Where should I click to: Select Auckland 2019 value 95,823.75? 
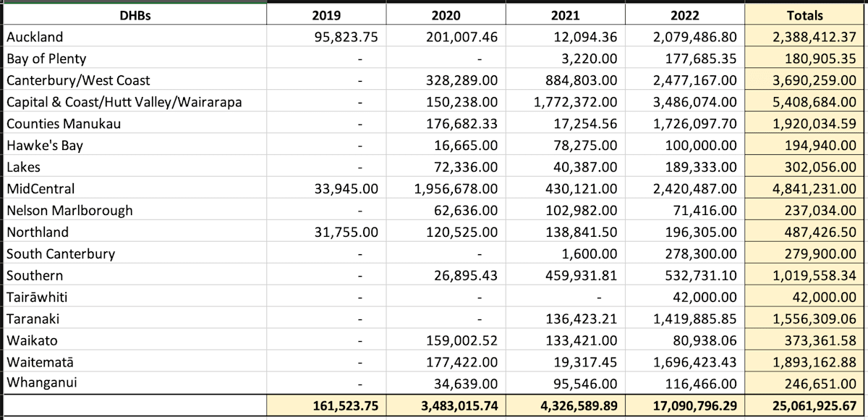[x=346, y=37]
